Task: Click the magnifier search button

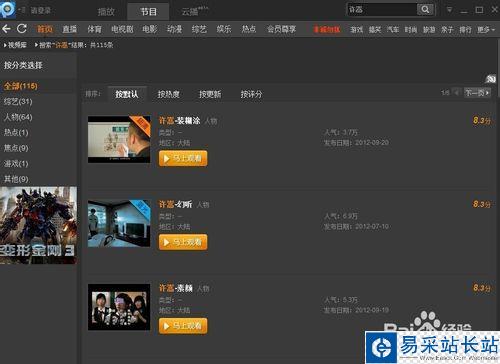Action: click(425, 9)
